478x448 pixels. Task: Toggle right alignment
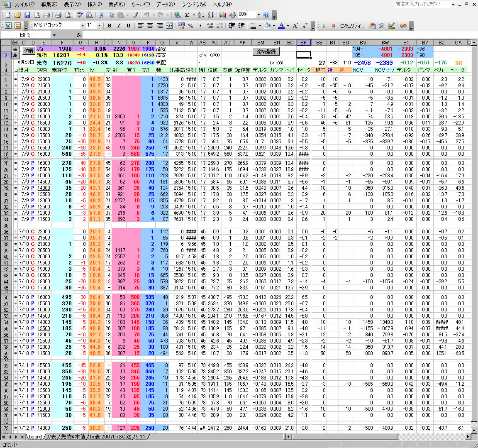point(159,26)
